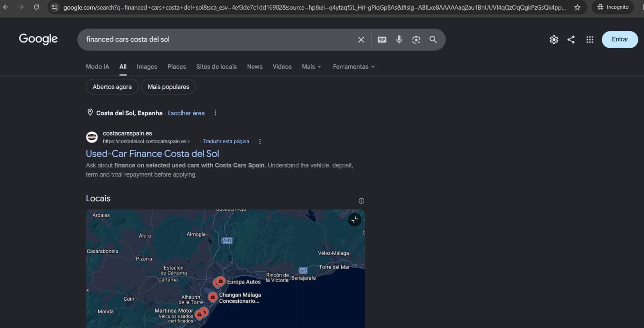The height and width of the screenshot is (328, 644).
Task: Reload the current page
Action: click(x=36, y=7)
